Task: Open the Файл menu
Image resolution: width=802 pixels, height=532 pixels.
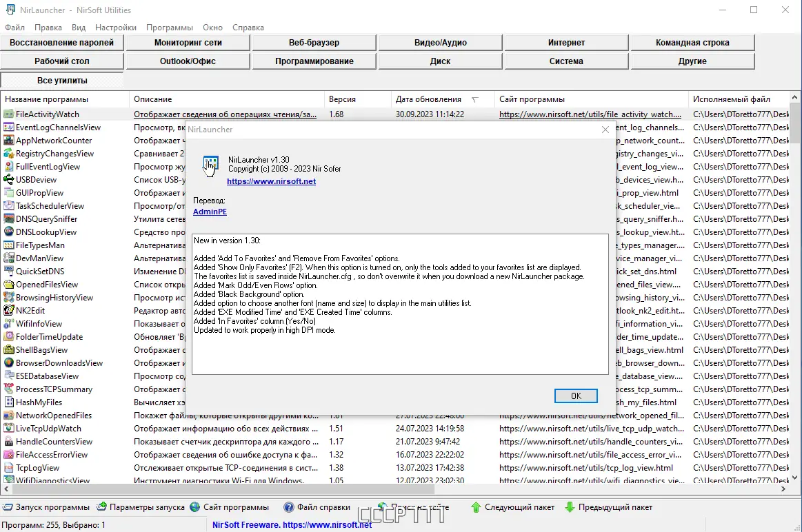Action: coord(15,28)
